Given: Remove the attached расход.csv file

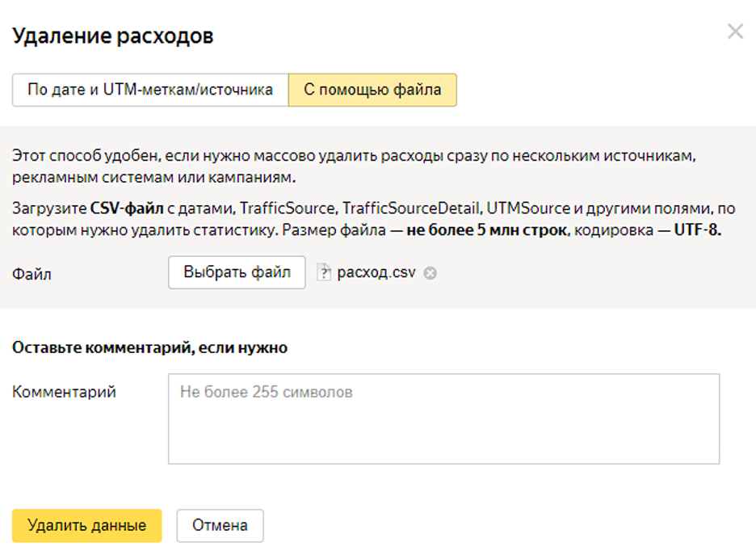Looking at the screenshot, I should pos(430,273).
